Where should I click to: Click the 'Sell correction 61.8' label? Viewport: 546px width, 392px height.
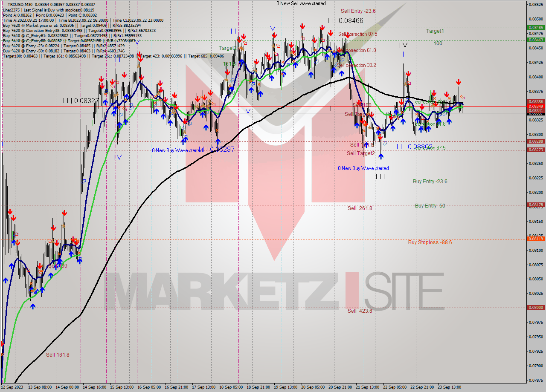[357, 50]
